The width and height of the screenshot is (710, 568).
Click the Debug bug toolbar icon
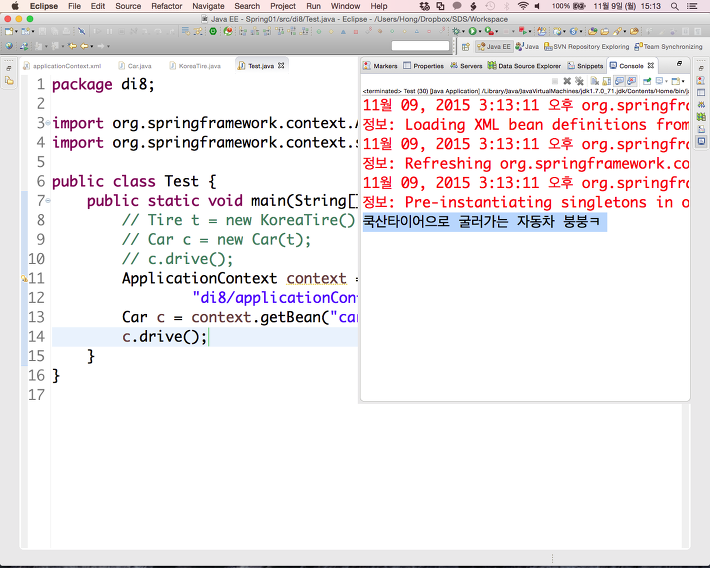456,31
